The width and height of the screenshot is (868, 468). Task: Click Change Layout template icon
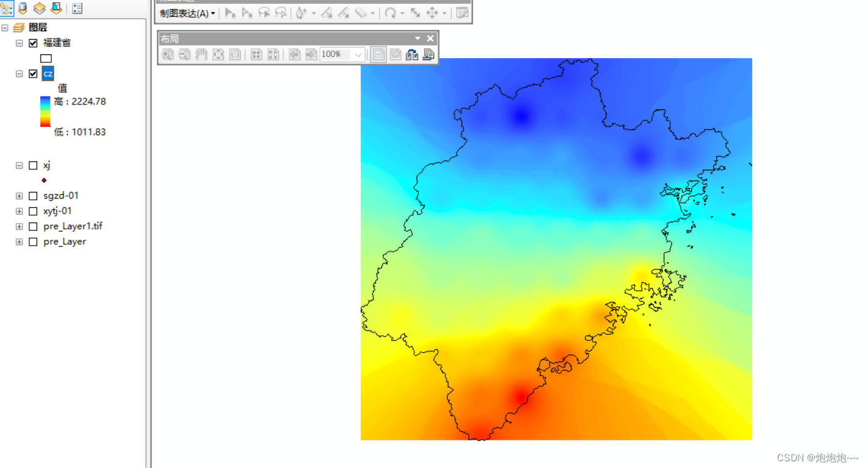[x=412, y=54]
